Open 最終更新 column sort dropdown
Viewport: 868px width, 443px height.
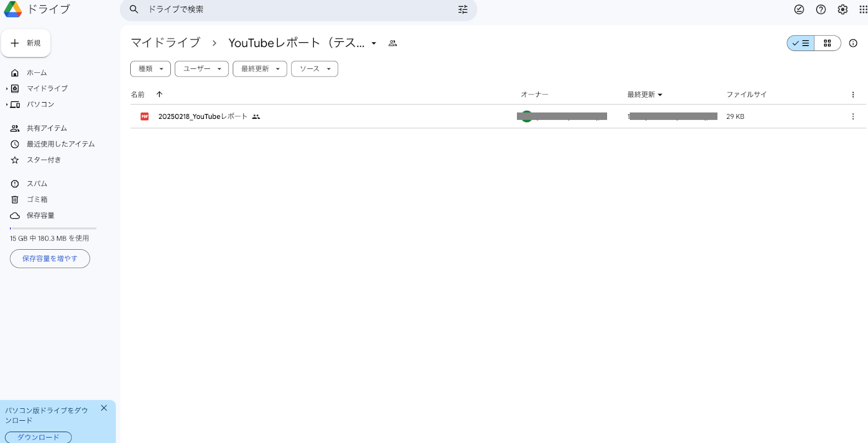point(660,95)
